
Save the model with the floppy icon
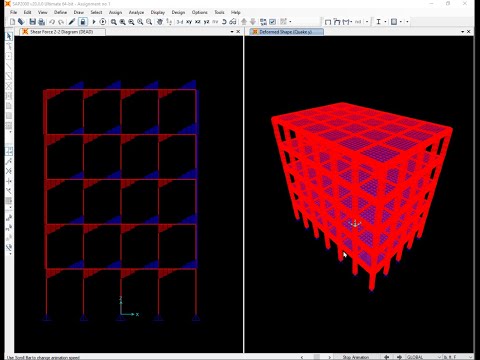pos(32,22)
